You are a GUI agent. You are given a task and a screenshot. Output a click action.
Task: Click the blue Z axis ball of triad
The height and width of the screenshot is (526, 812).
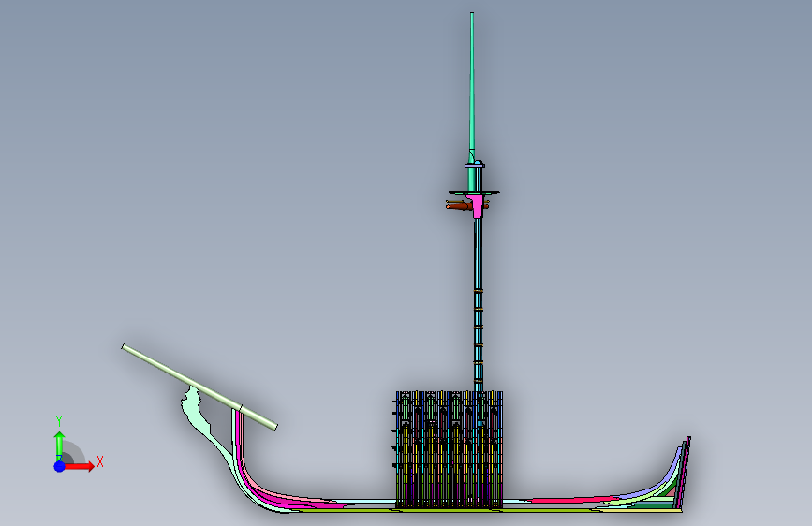59,466
